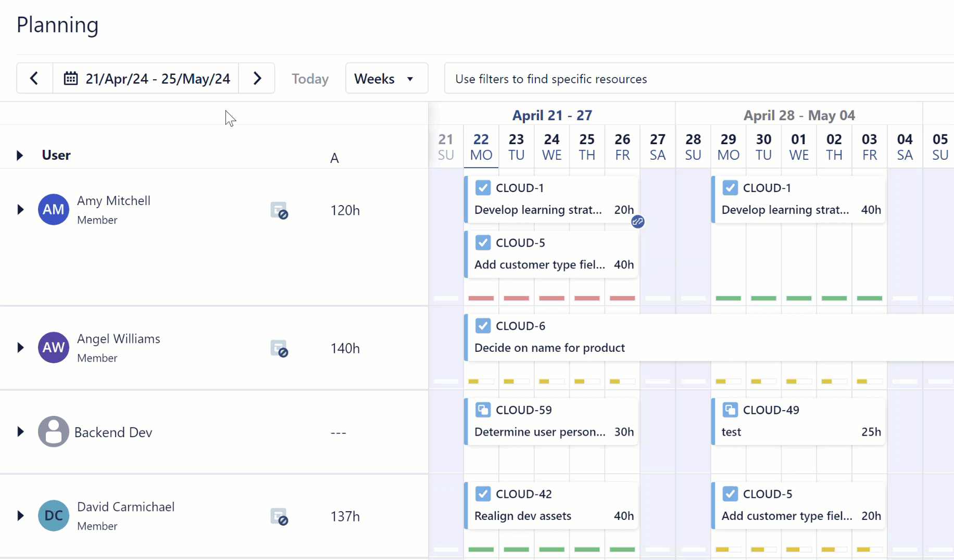This screenshot has height=560, width=954.
Task: Expand Amy Mitchell's resource row
Action: (20, 209)
